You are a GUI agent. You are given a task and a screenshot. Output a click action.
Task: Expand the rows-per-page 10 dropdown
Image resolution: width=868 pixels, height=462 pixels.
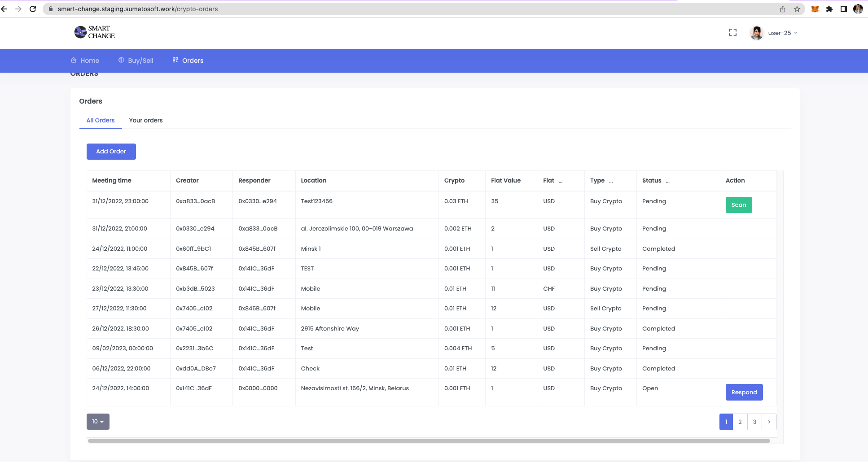click(x=98, y=422)
